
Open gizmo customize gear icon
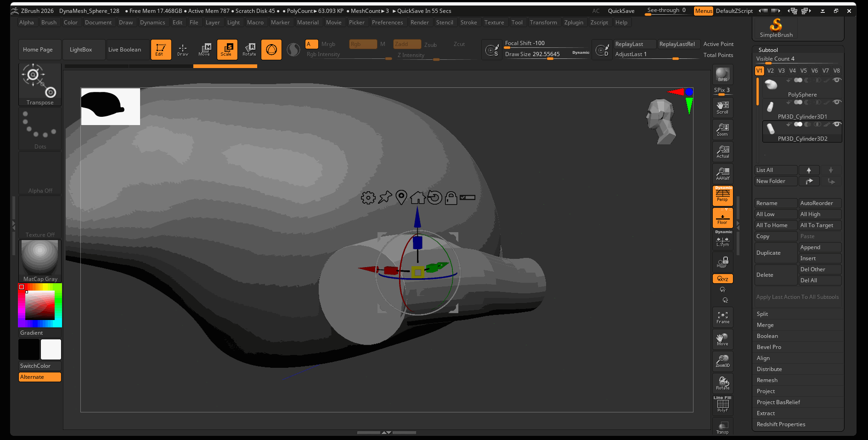click(368, 198)
